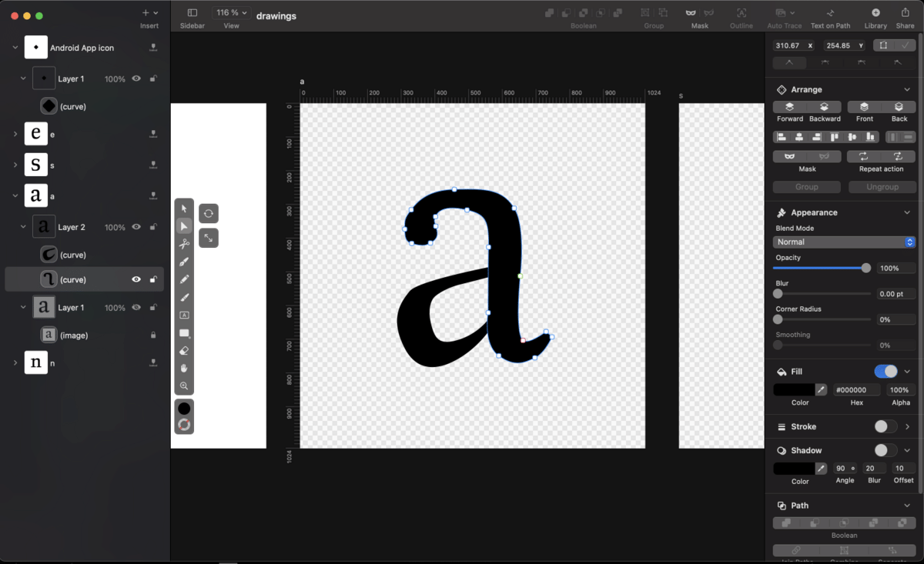This screenshot has height=564, width=924.
Task: Select the Pencil tool
Action: click(x=184, y=279)
